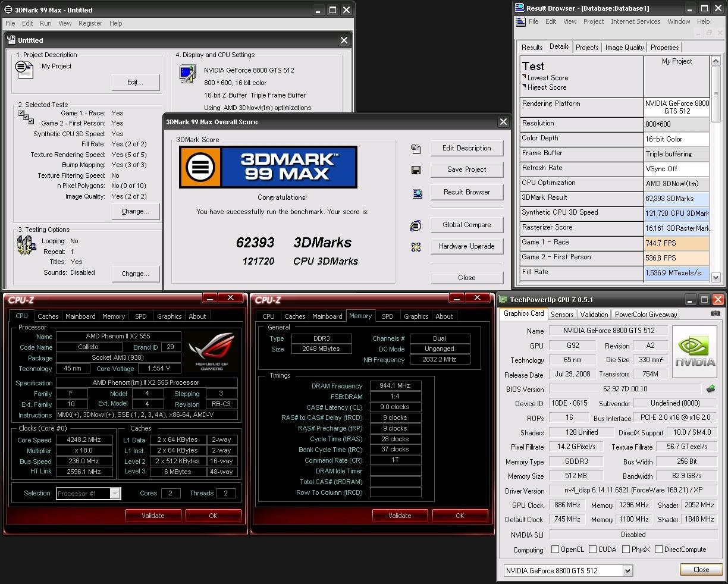Open the Run menu in 3DMark 99 Max

(46, 23)
